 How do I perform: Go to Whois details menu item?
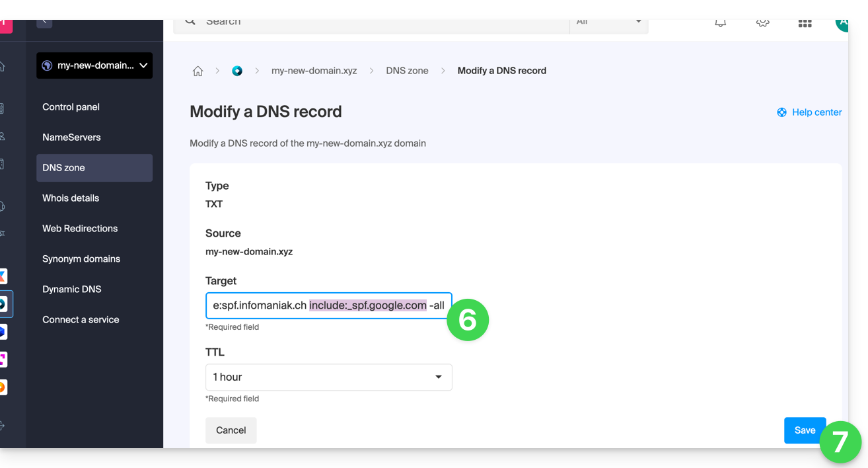(x=71, y=198)
